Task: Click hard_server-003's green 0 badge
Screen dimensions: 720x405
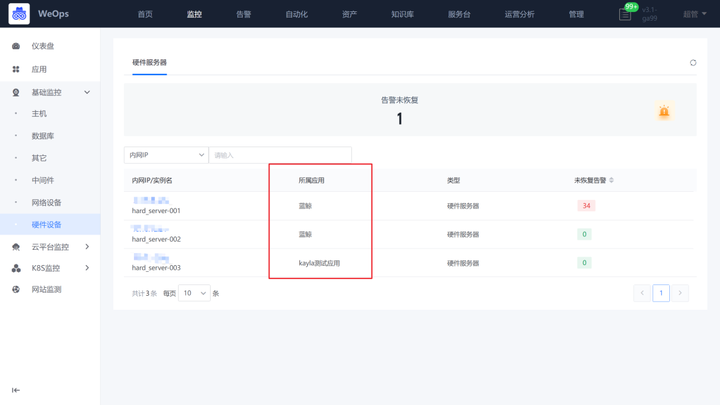Action: coord(584,263)
